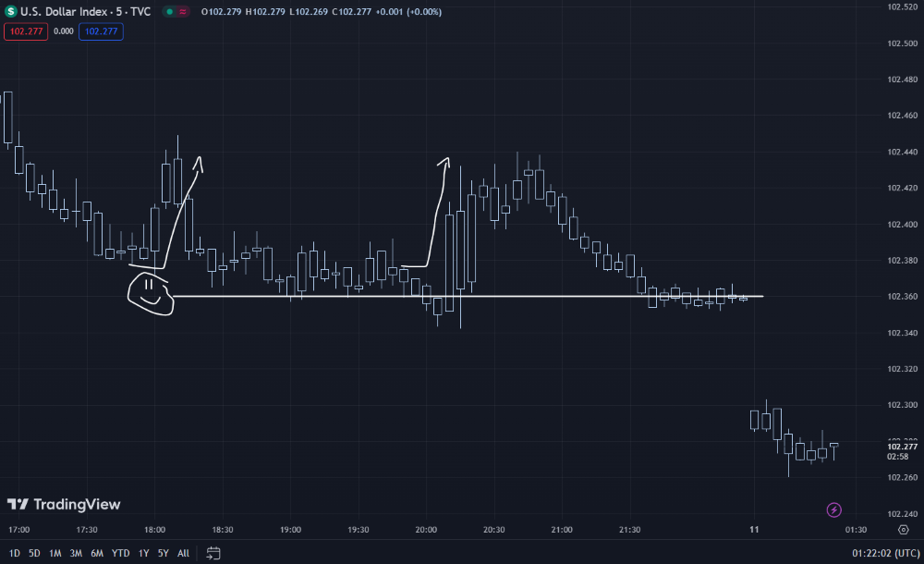Screen dimensions: 924x564
Task: Click the 102.440 price axis label
Action: coord(902,152)
